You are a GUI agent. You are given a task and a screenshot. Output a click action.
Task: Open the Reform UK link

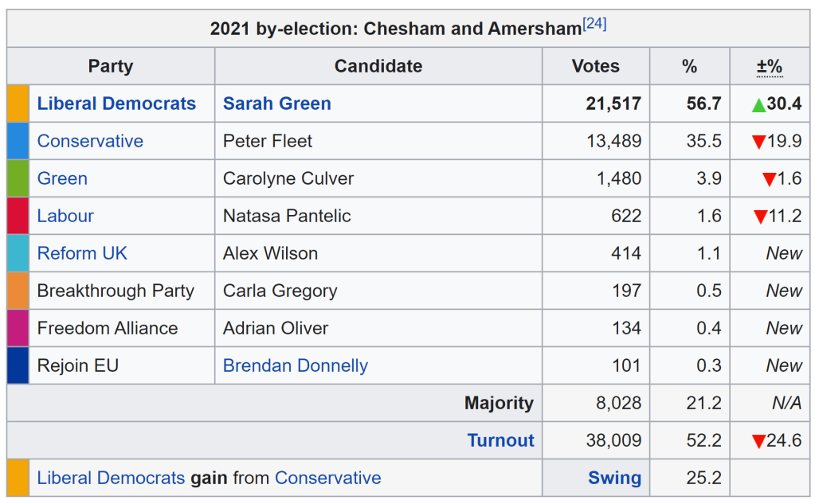(x=82, y=253)
